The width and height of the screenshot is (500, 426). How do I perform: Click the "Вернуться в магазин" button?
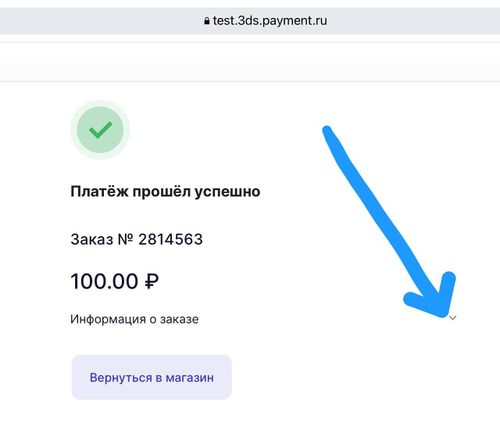point(152,377)
